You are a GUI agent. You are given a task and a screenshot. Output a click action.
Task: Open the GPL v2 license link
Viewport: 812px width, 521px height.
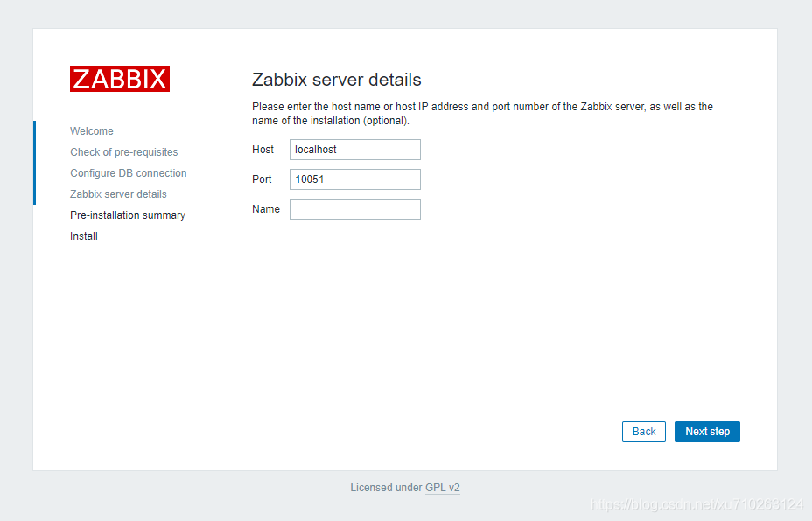click(442, 488)
